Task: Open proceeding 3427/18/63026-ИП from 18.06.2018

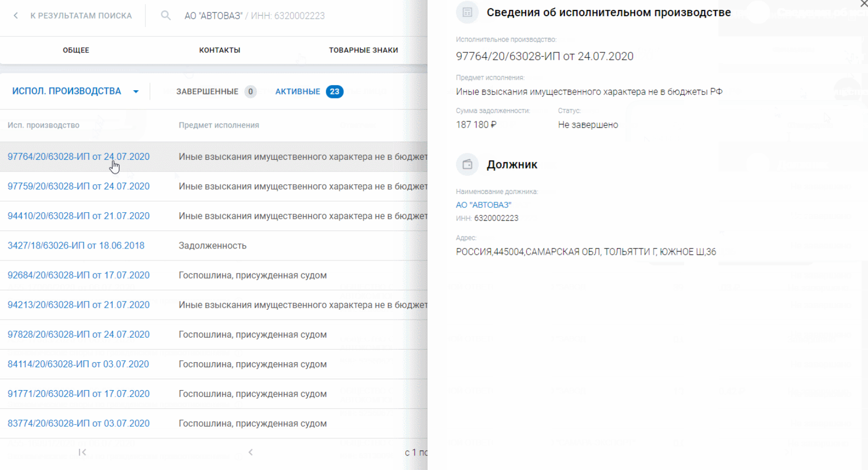Action: pyautogui.click(x=76, y=245)
